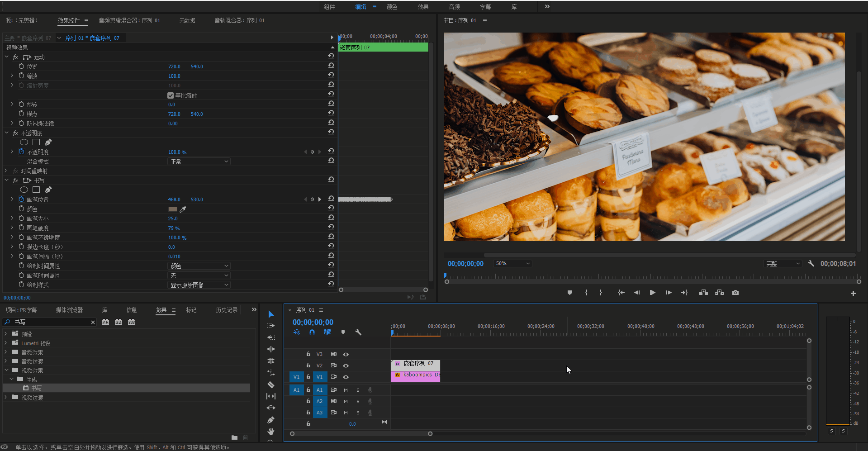Hide track V2 with its eye icon
This screenshot has height=451, width=868.
[346, 366]
